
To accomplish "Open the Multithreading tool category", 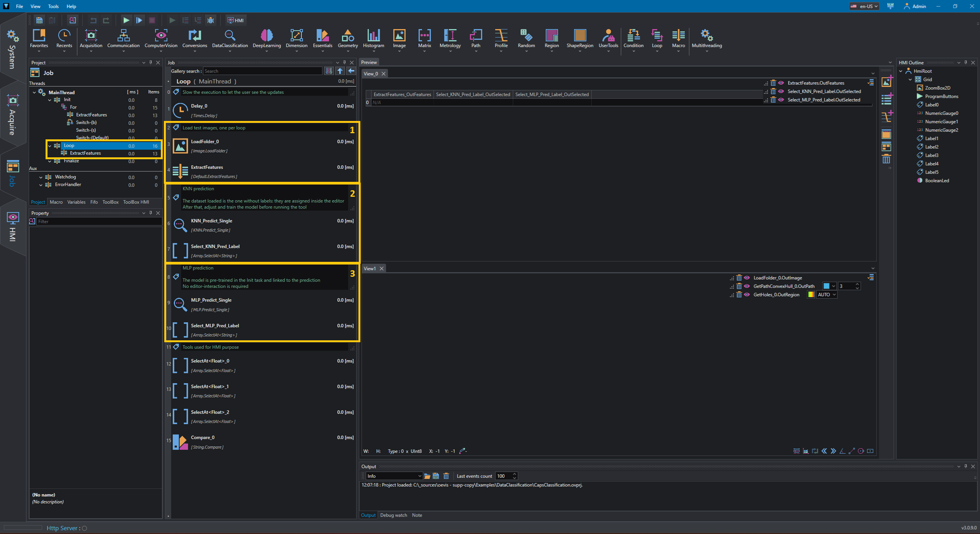I will [707, 39].
